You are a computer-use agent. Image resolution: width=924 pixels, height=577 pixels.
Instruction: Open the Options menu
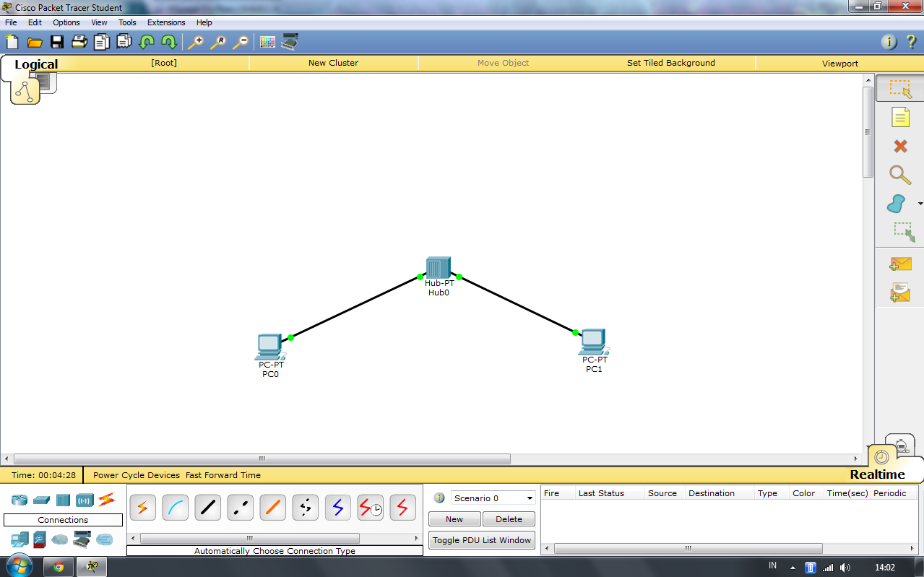click(66, 22)
